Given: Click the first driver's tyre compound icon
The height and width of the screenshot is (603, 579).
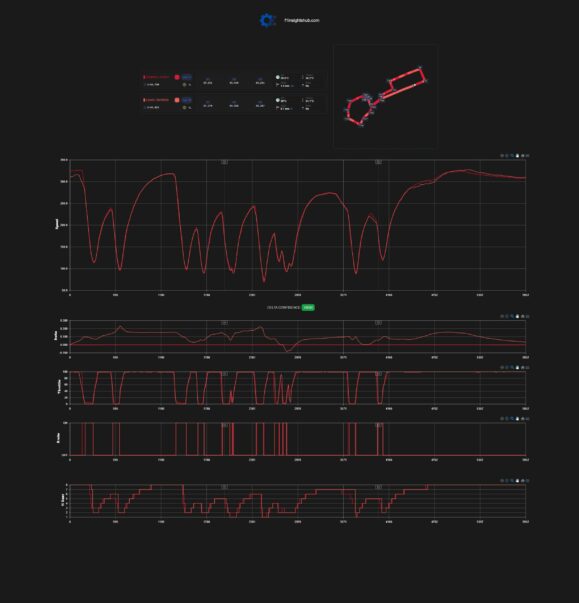Looking at the screenshot, I should click(x=185, y=85).
